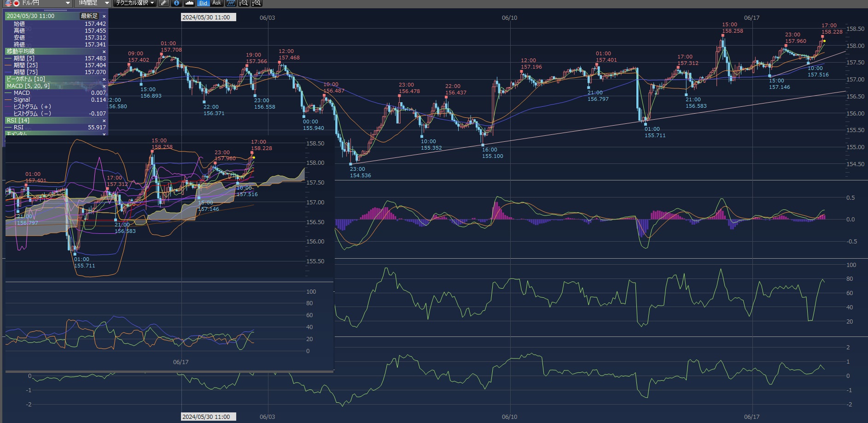868x423 pixels.
Task: Toggle the 最新足 latest bar button
Action: coord(89,16)
